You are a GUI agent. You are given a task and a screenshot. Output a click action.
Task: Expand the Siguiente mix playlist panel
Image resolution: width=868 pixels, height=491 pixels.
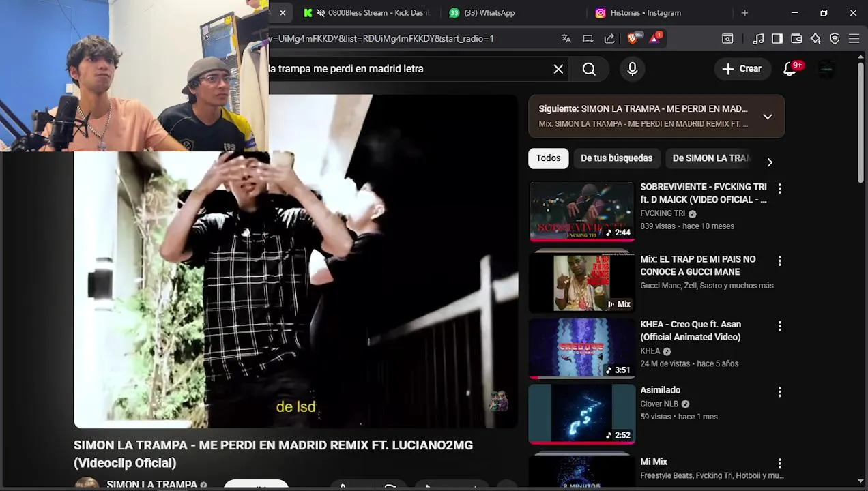pyautogui.click(x=768, y=117)
